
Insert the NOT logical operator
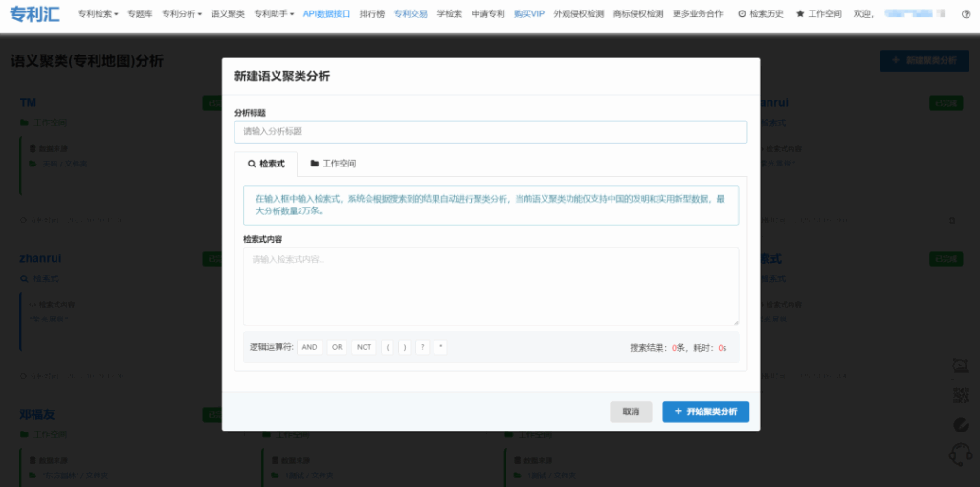pyautogui.click(x=364, y=347)
